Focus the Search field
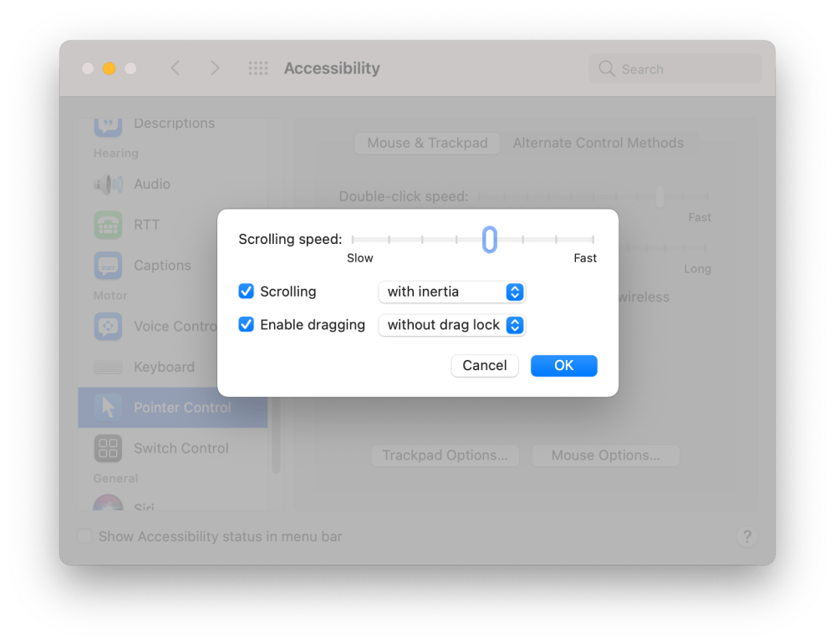Viewport: 835px width, 644px height. coord(675,68)
